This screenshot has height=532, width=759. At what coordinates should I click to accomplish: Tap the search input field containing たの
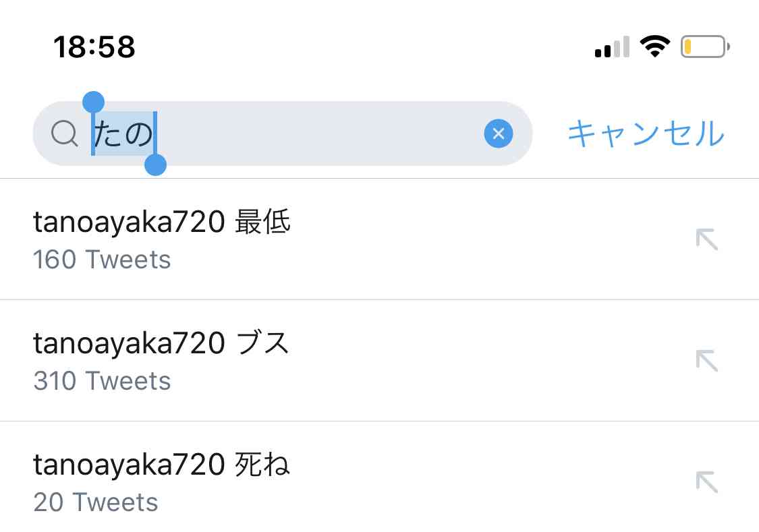283,134
